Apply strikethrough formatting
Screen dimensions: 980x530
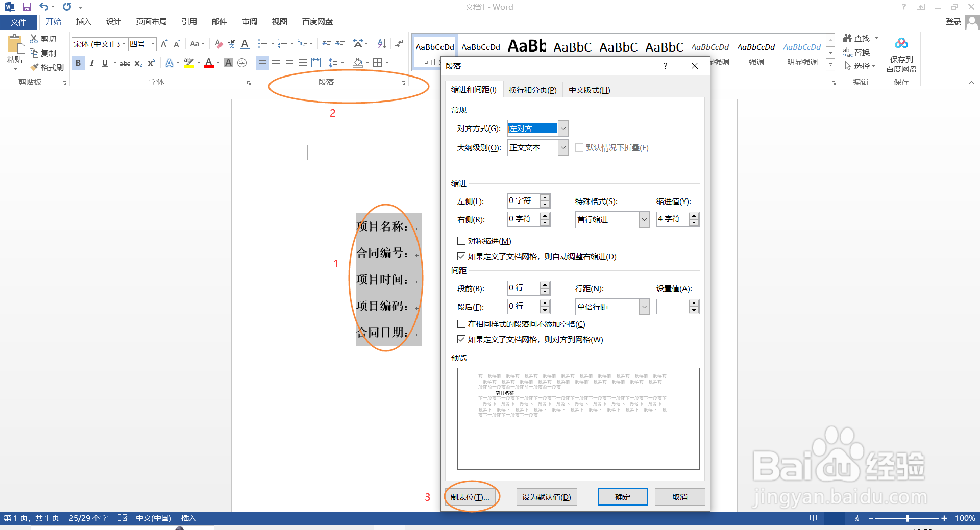coord(125,63)
